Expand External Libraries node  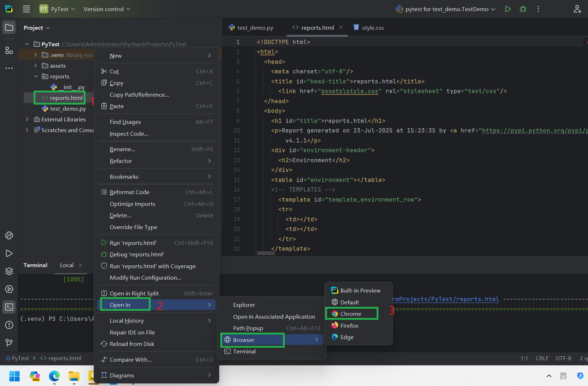click(27, 119)
